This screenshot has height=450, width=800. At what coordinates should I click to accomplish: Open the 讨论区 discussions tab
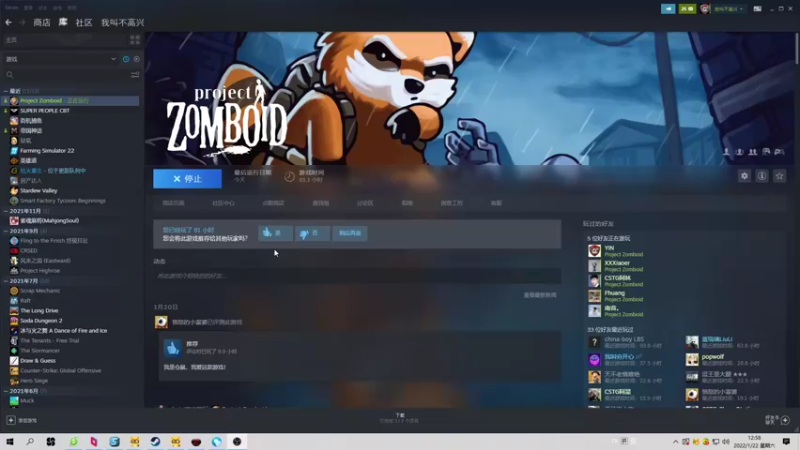tap(365, 203)
